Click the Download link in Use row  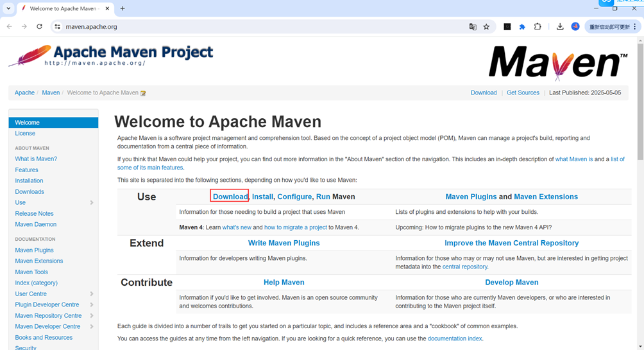click(x=230, y=197)
